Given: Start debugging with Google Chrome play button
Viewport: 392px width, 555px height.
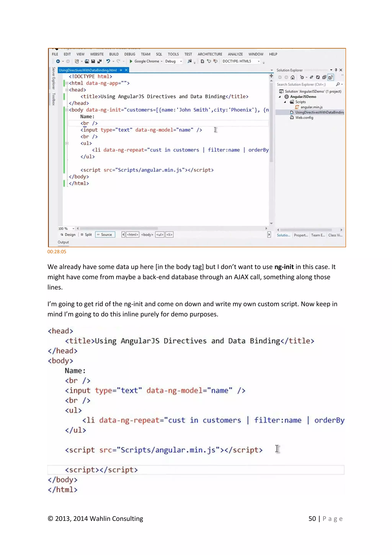Looking at the screenshot, I should coord(131,61).
